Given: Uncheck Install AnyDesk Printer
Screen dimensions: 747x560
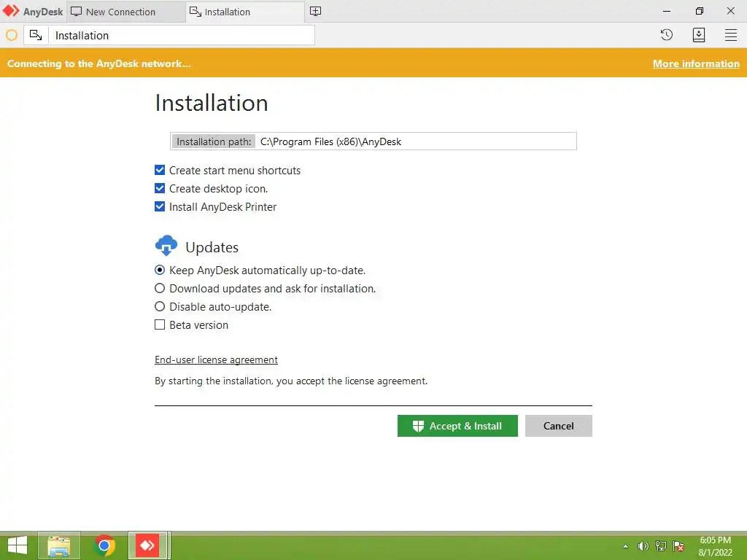Looking at the screenshot, I should [x=160, y=206].
